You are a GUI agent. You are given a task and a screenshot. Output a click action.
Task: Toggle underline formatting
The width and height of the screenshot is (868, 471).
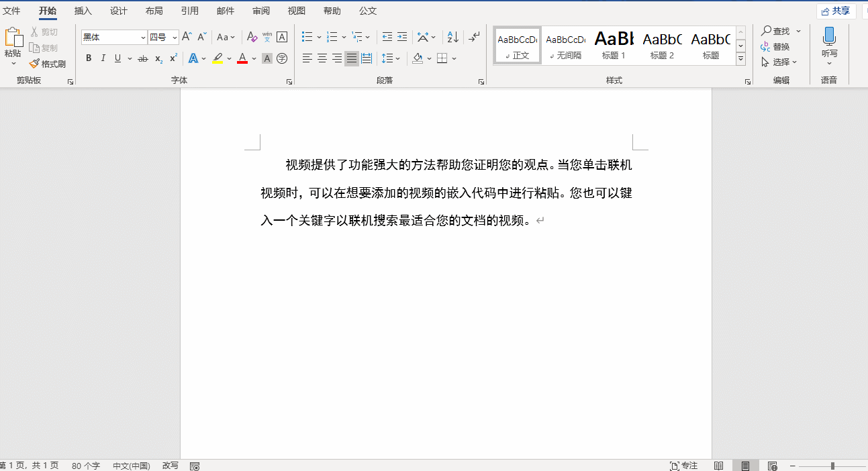[117, 58]
